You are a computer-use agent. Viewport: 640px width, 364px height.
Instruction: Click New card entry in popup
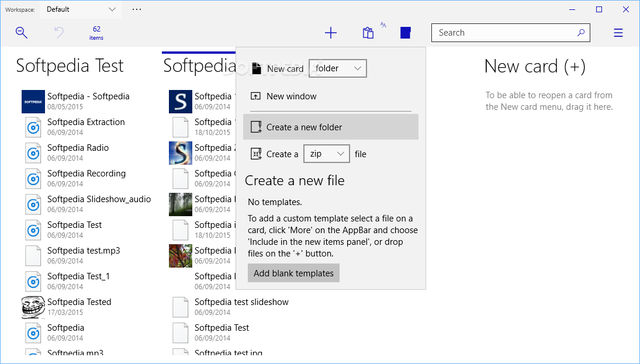(x=285, y=68)
